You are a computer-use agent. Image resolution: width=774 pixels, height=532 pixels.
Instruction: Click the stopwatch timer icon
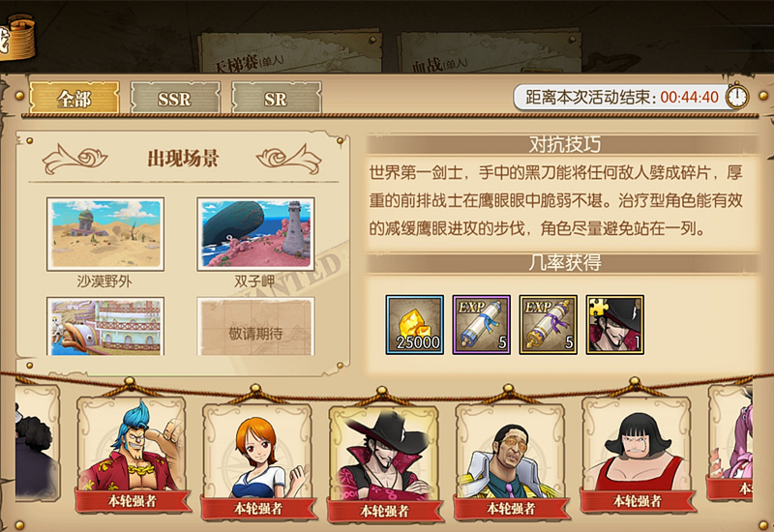pos(737,96)
